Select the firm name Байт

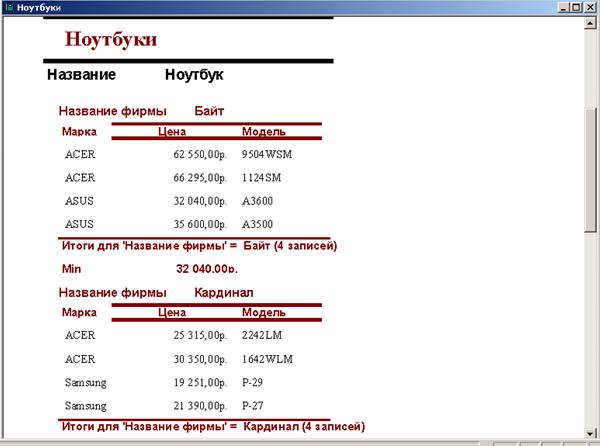click(209, 111)
